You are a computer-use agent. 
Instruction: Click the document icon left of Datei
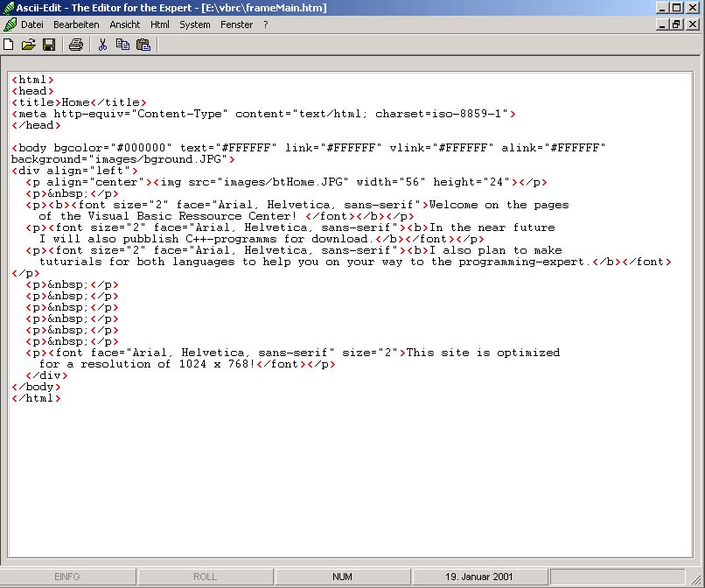click(x=10, y=24)
